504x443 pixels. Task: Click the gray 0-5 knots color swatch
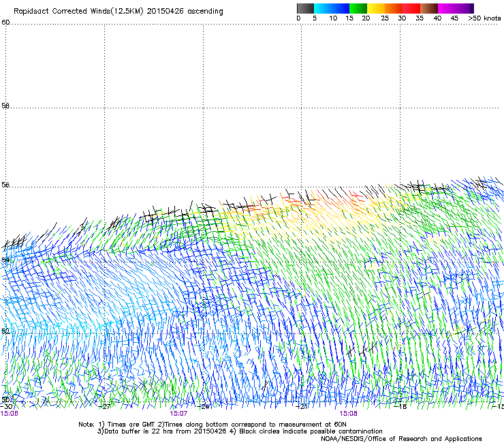tap(305, 8)
